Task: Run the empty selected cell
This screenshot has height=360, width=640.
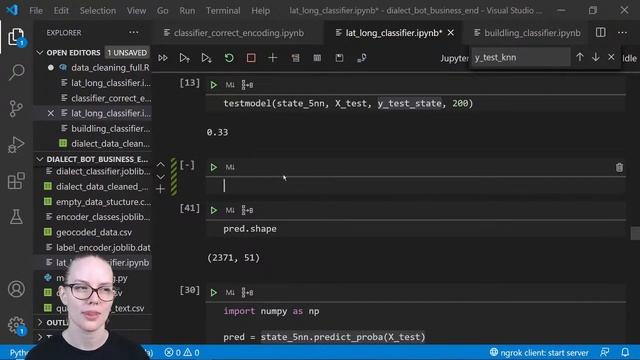Action: pos(213,167)
